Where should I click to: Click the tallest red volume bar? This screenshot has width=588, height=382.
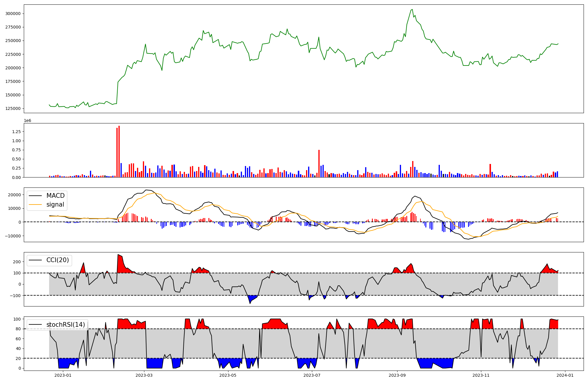point(119,151)
